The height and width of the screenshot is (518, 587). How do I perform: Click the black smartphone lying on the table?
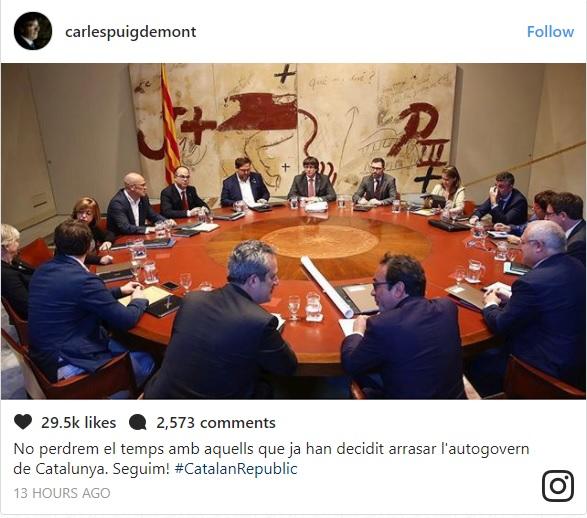pyautogui.click(x=170, y=286)
